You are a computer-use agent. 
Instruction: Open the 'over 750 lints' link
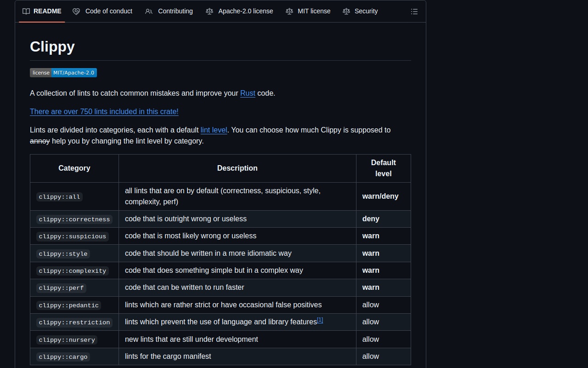[104, 112]
